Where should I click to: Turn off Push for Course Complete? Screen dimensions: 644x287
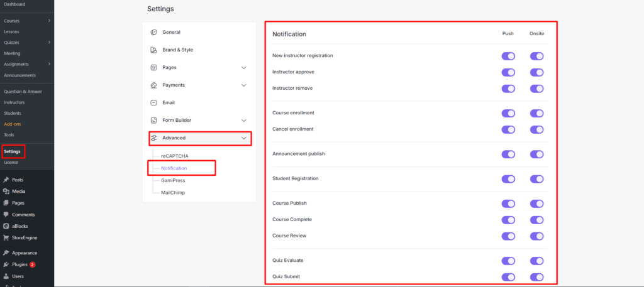[508, 220]
